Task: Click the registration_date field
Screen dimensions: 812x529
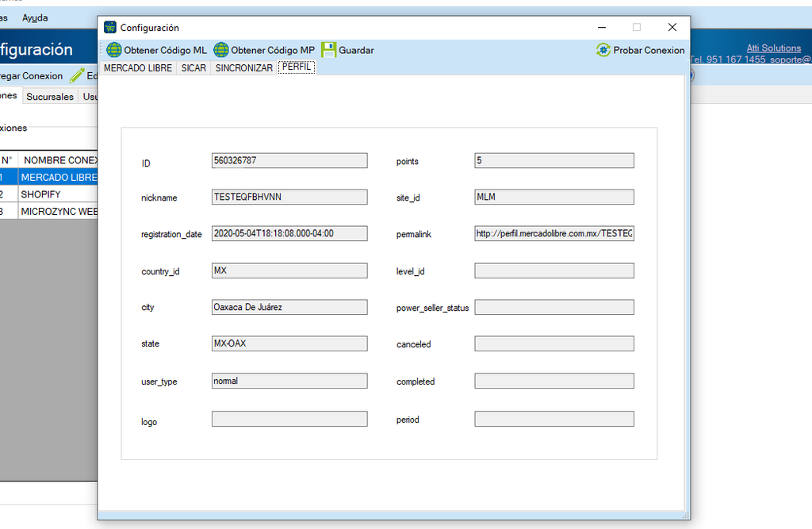Action: click(289, 233)
